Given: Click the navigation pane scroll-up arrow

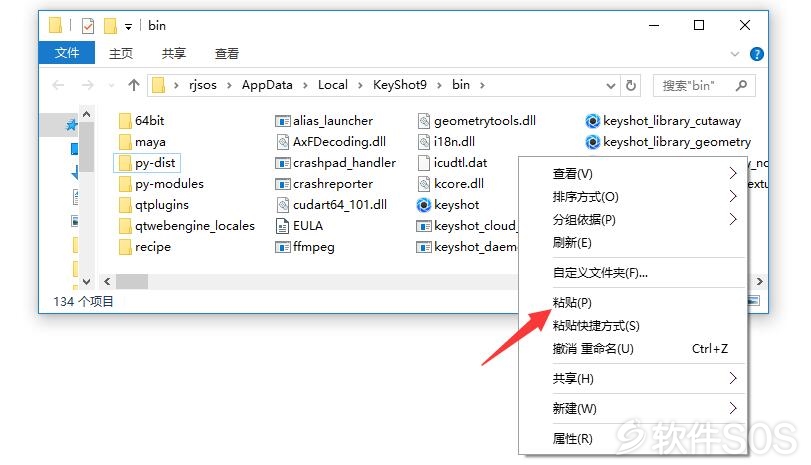Looking at the screenshot, I should click(x=86, y=114).
